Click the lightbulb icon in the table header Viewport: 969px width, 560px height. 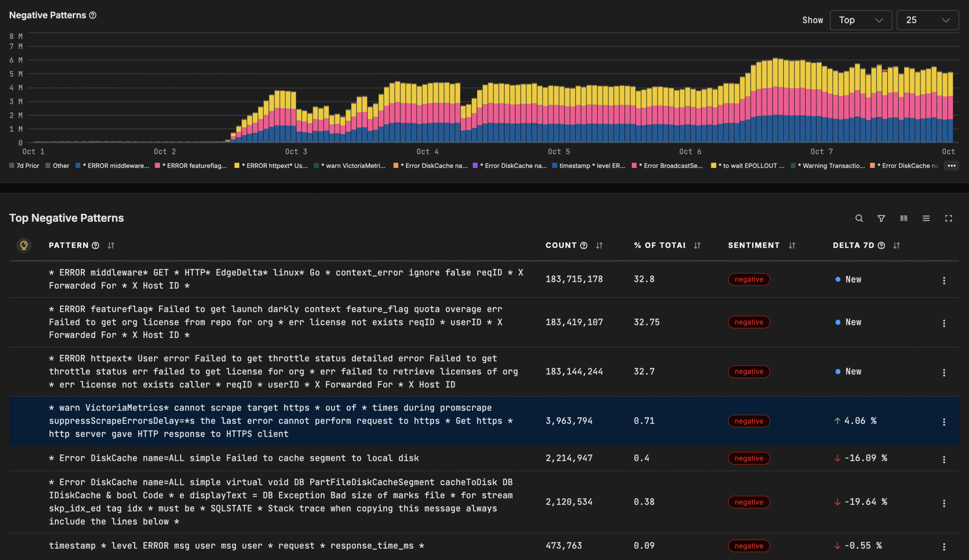(24, 245)
